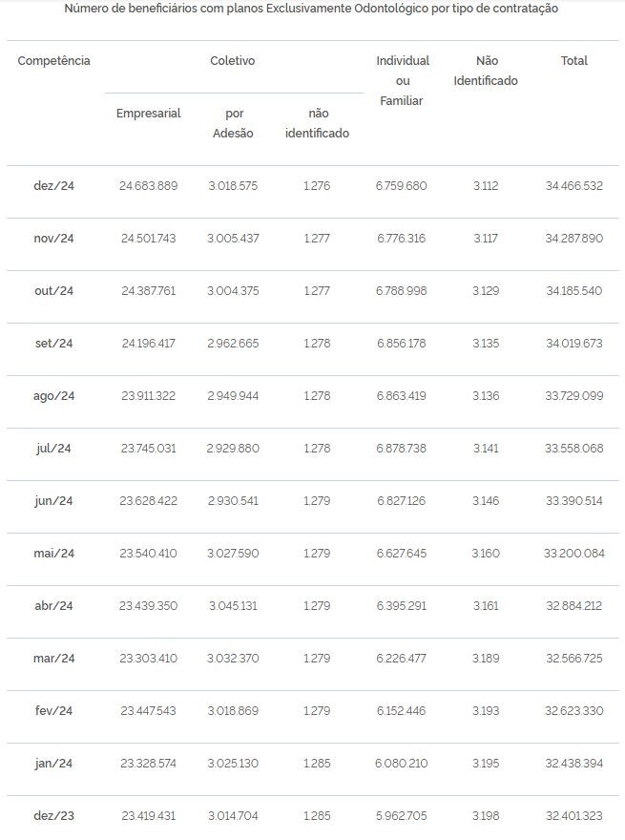Select the mai/24 row label

53,554
